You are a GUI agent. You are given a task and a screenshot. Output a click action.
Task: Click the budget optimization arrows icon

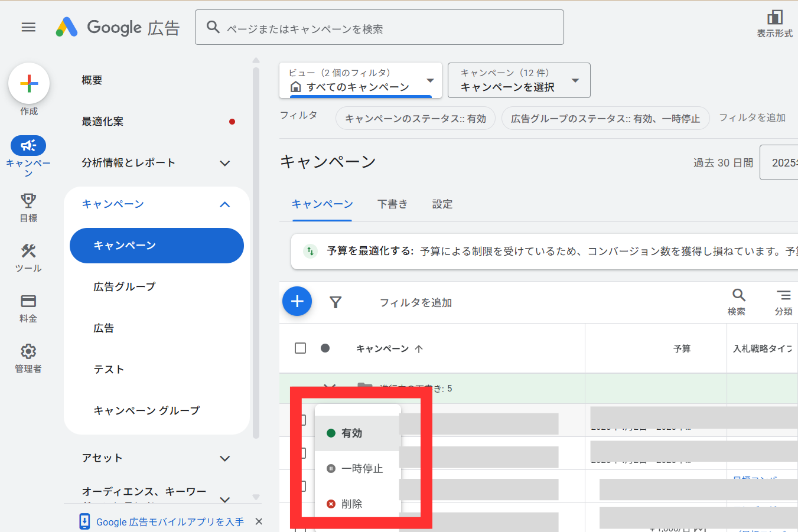click(x=310, y=251)
